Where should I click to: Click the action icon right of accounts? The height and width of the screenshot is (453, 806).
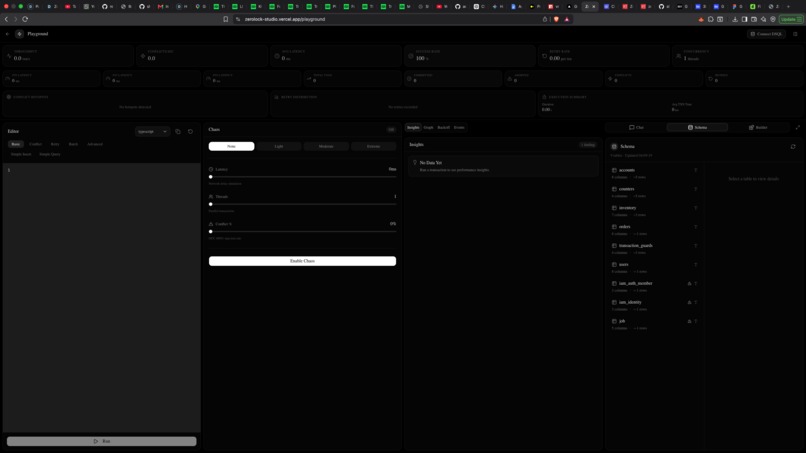coord(695,170)
